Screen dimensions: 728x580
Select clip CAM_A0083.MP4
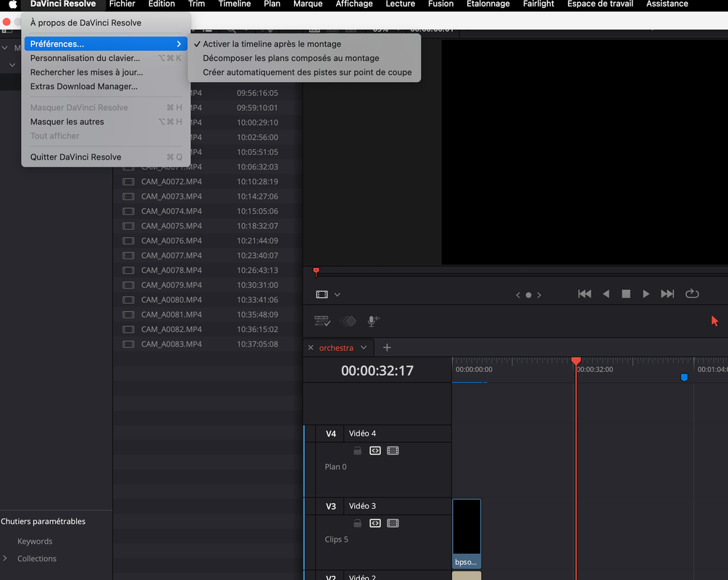click(172, 344)
